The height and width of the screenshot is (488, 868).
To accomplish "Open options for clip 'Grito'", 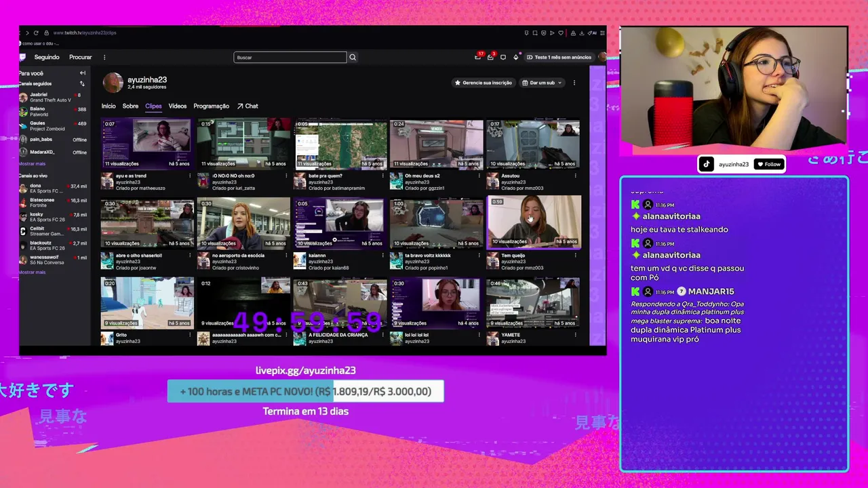I will pyautogui.click(x=191, y=335).
